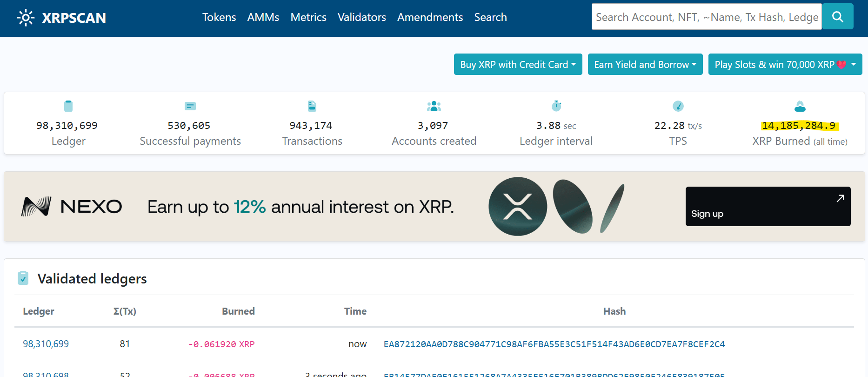Click the XRP Burned (all time) label
Viewport: 868px width, 377px height.
coord(800,141)
